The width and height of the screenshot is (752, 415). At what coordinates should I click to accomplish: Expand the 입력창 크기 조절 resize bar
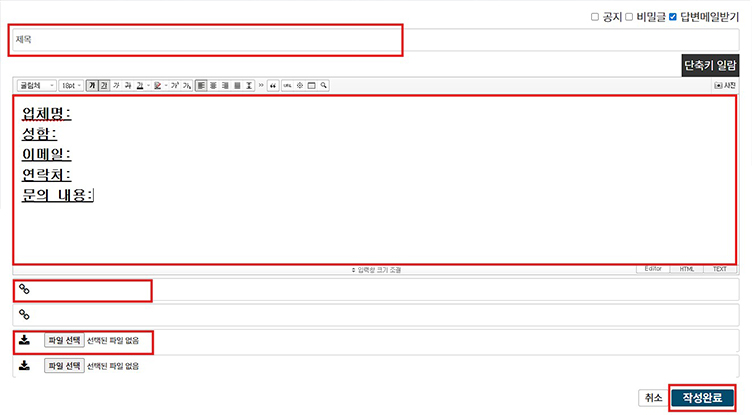[376, 270]
